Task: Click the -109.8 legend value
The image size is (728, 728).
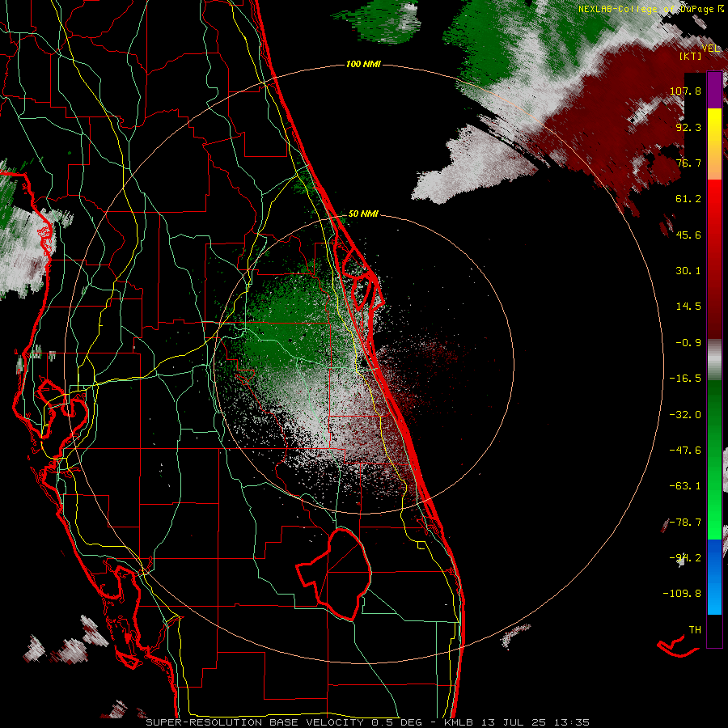Action: (682, 594)
